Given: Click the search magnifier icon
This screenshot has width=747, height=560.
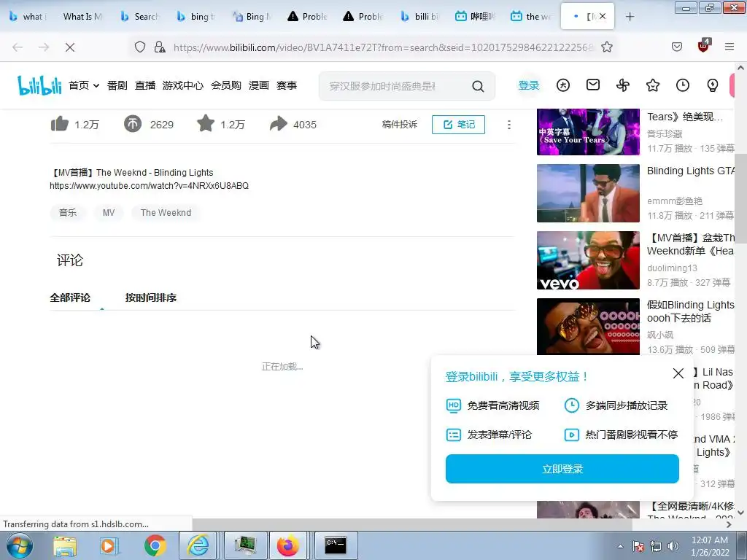Looking at the screenshot, I should point(478,86).
